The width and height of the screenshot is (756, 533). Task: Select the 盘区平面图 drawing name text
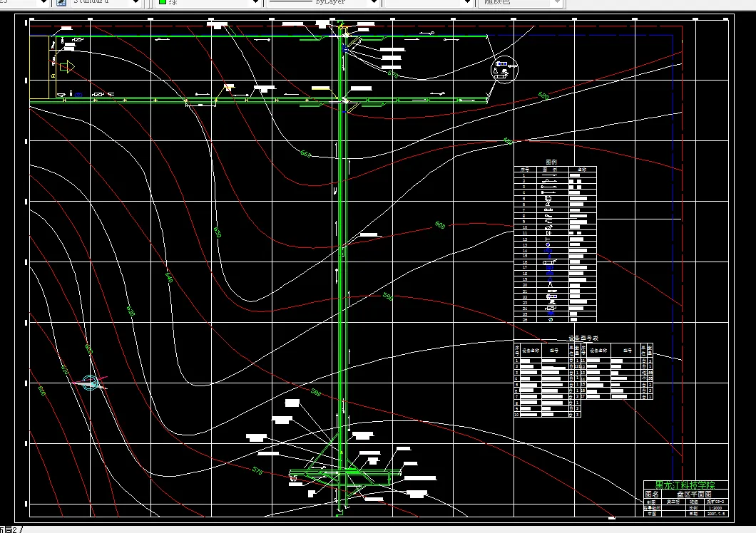[694, 495]
